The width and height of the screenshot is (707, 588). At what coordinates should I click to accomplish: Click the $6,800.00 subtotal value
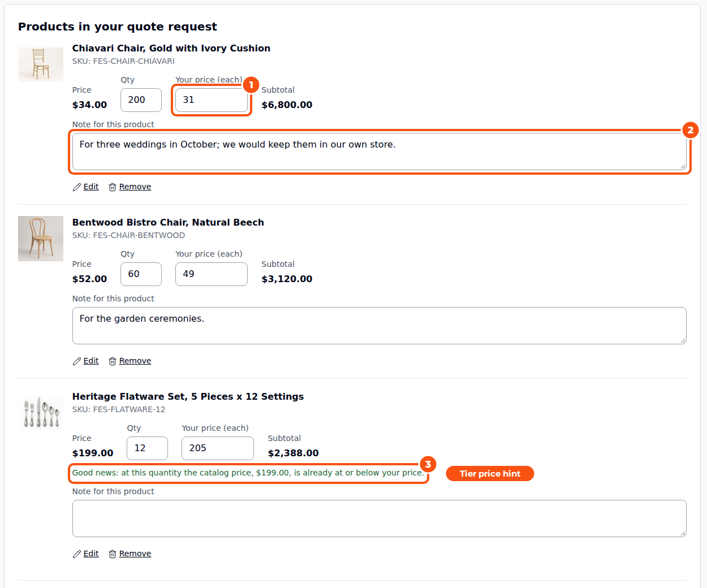tap(287, 105)
